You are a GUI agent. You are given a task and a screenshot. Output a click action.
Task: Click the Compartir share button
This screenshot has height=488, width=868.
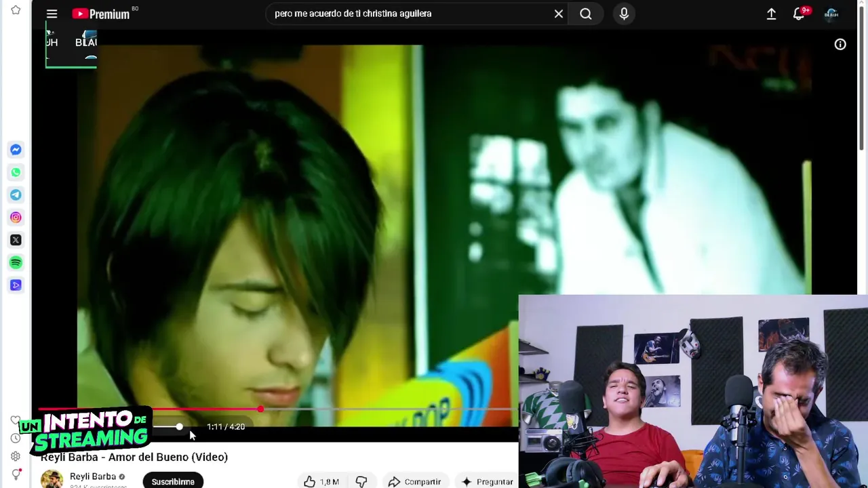click(414, 482)
